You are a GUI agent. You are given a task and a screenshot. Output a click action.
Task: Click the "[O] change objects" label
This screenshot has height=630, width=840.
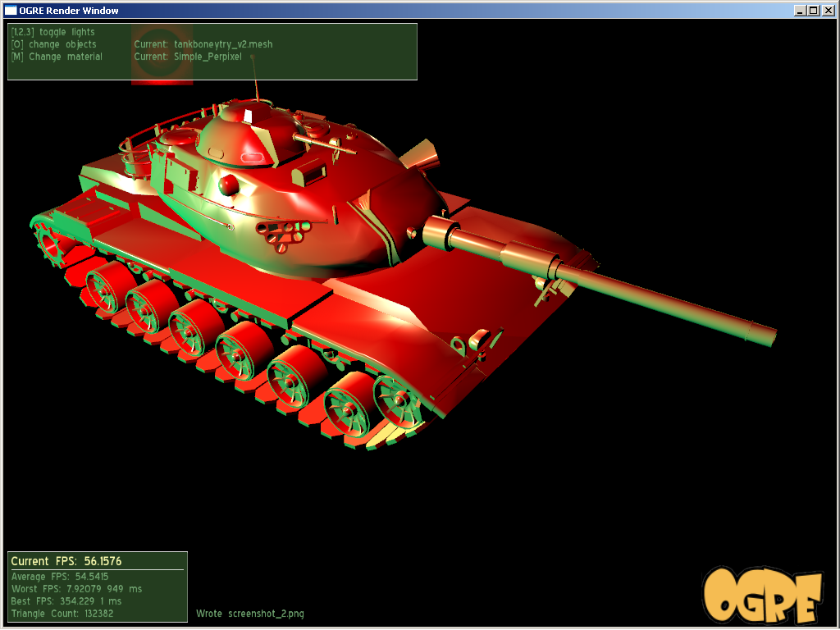coord(53,44)
